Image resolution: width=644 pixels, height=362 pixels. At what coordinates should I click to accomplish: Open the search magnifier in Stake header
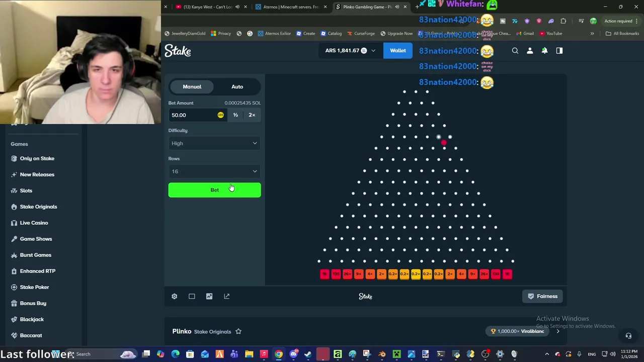point(515,51)
